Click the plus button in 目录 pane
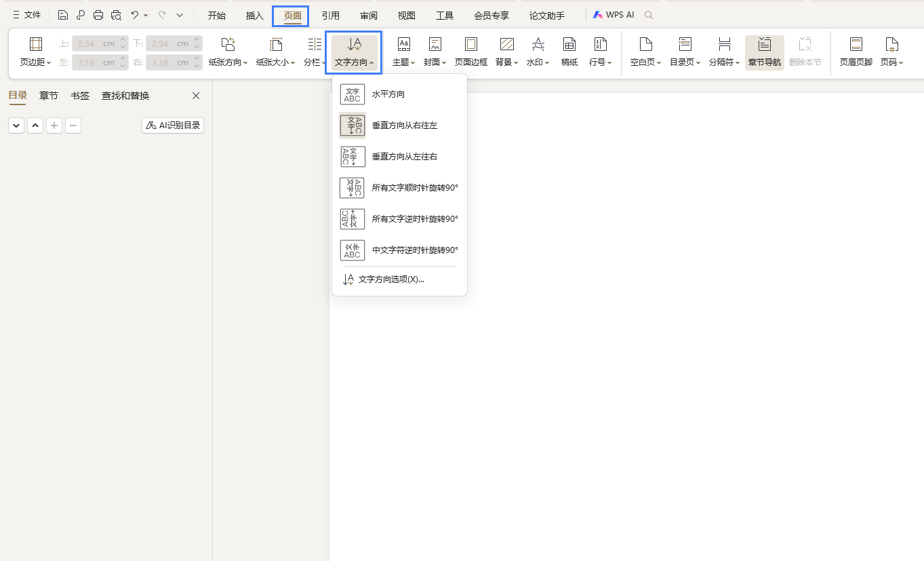Viewport: 924px width, 561px height. pyautogui.click(x=54, y=125)
